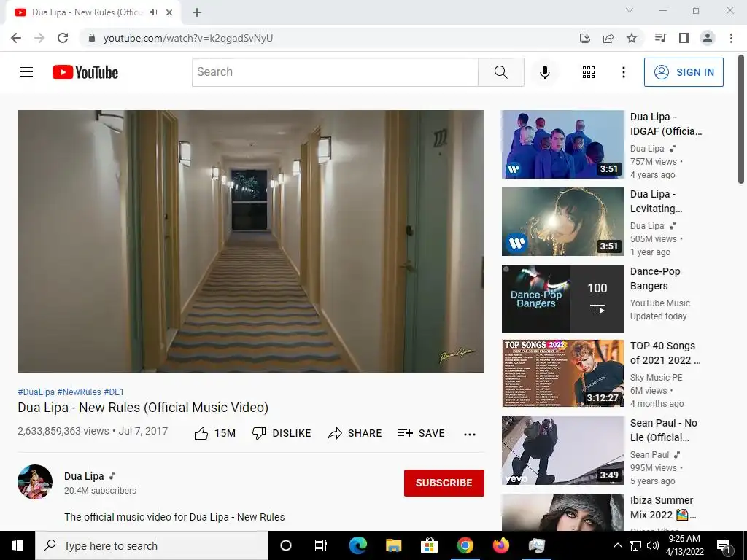
Task: Click the 20.4M subscribers text
Action: pyautogui.click(x=100, y=491)
